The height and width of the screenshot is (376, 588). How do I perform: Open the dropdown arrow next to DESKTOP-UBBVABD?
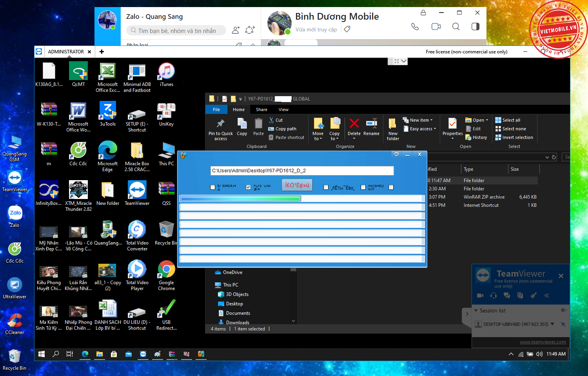552,324
